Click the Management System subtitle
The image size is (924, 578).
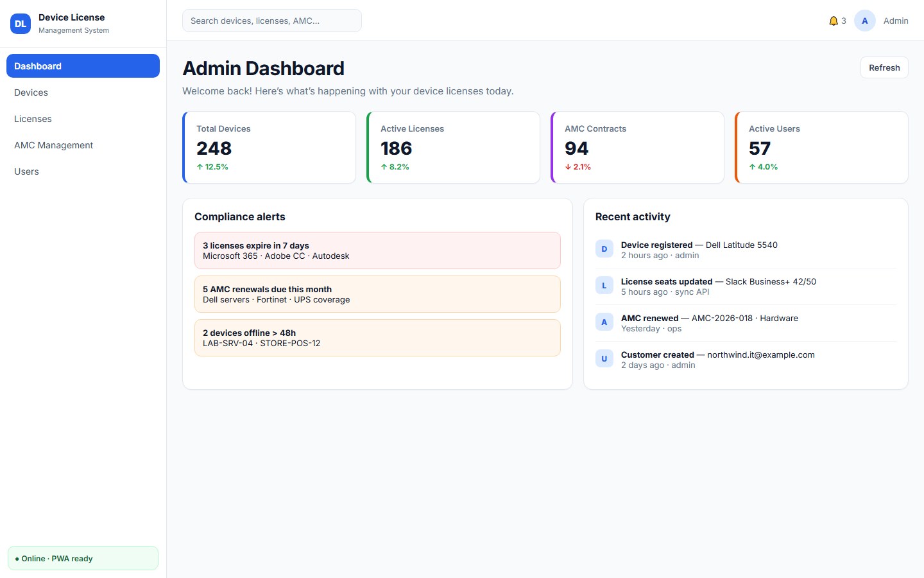coord(74,30)
